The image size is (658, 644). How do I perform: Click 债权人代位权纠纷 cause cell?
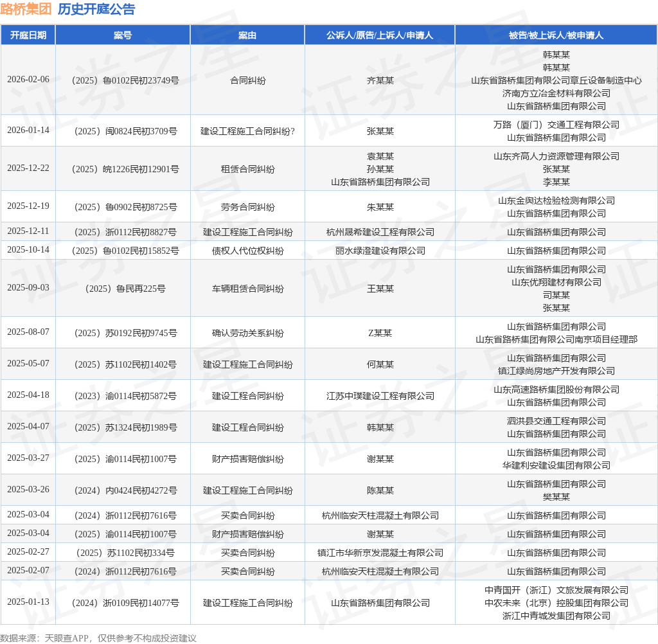click(x=247, y=251)
